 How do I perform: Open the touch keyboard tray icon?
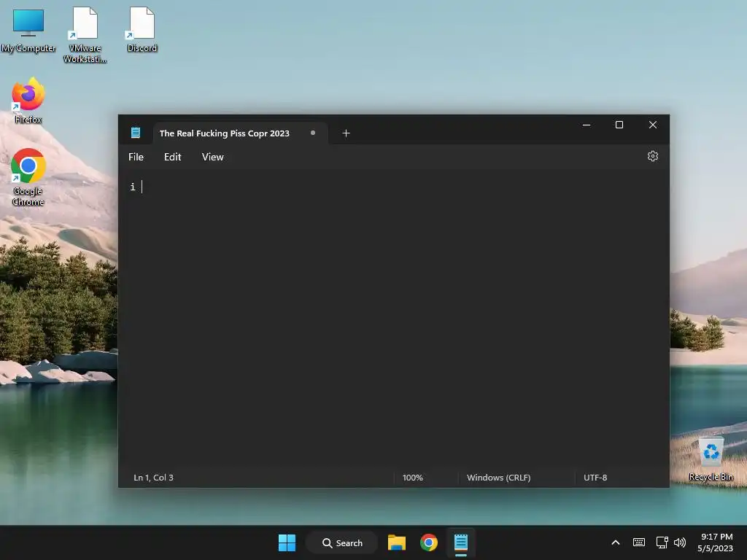pos(639,542)
